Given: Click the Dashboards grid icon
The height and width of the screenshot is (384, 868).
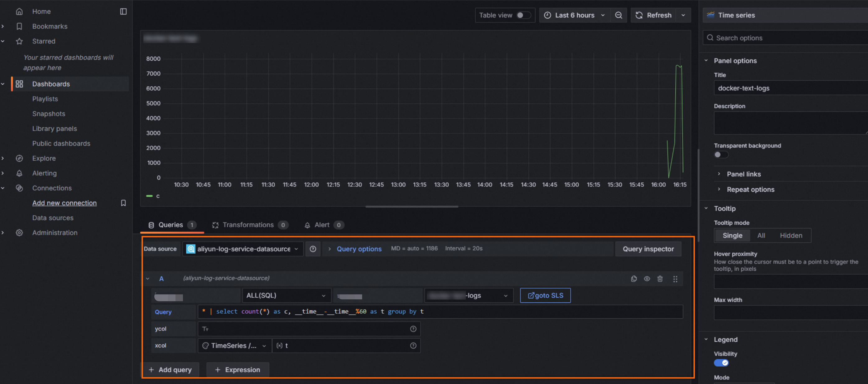Looking at the screenshot, I should click(19, 84).
